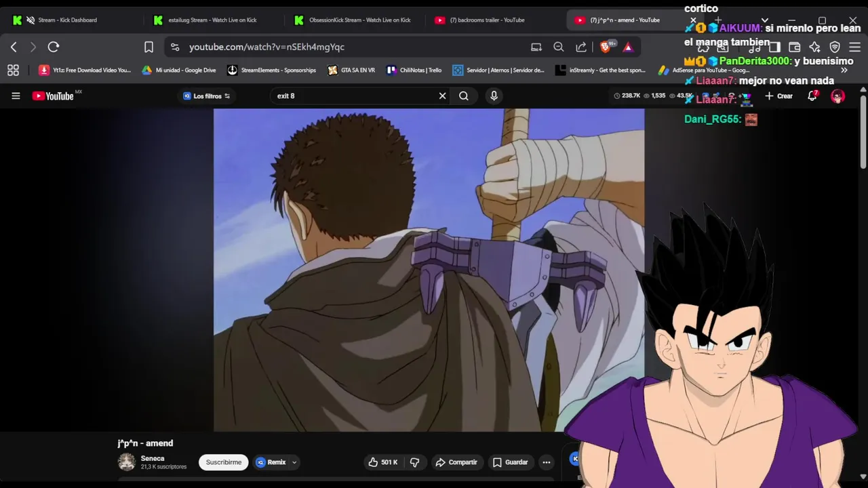Image resolution: width=868 pixels, height=488 pixels.
Task: Click the video title j^p^n - amend
Action: click(x=145, y=443)
